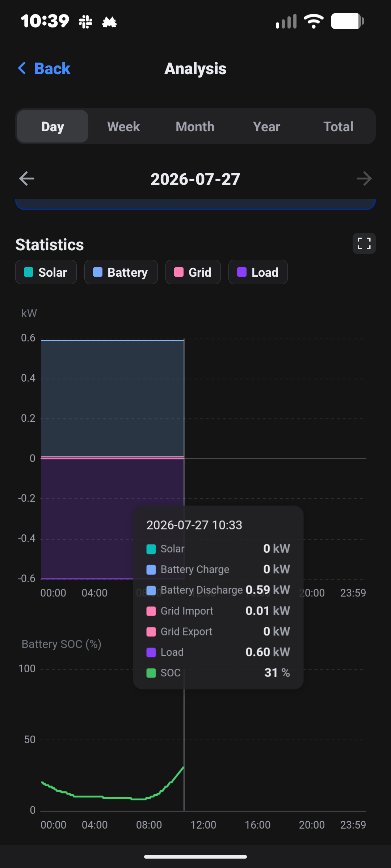
Task: Switch to the Week tab
Action: pos(123,127)
